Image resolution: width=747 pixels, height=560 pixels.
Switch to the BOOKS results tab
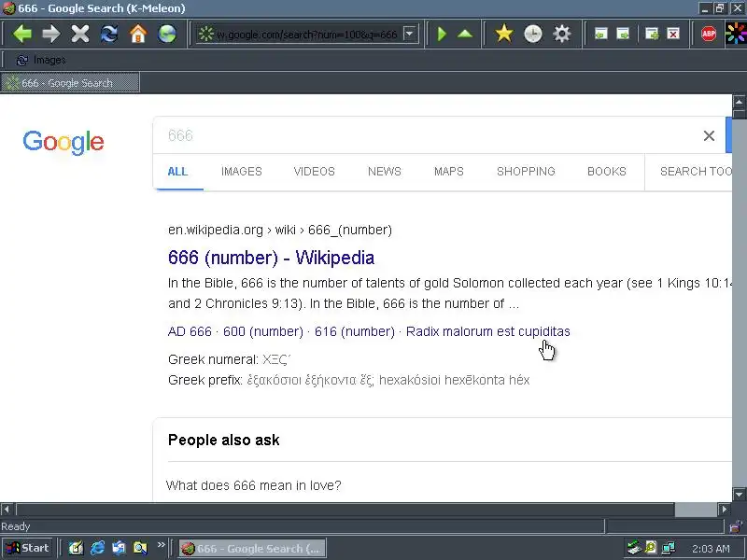pos(606,172)
